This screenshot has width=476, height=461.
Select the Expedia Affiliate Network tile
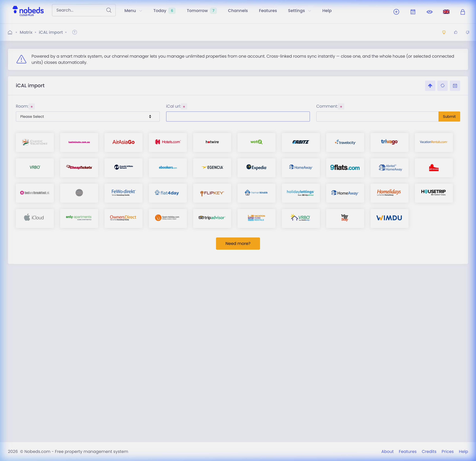123,168
